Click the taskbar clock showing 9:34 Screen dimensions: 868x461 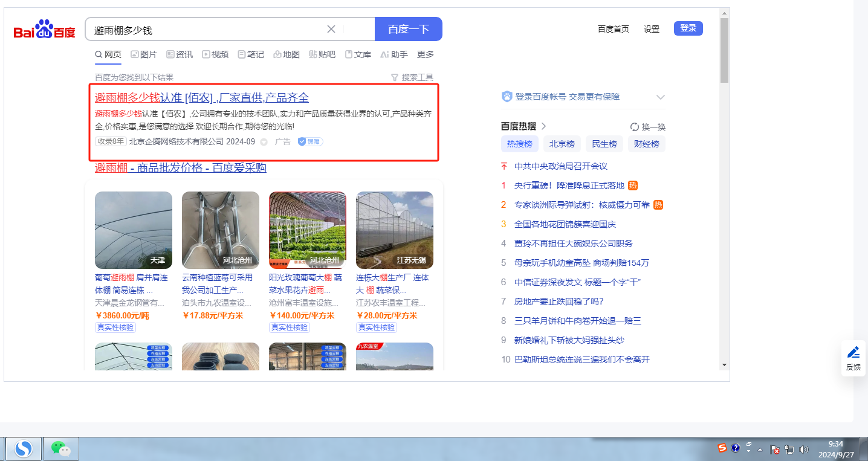point(835,448)
